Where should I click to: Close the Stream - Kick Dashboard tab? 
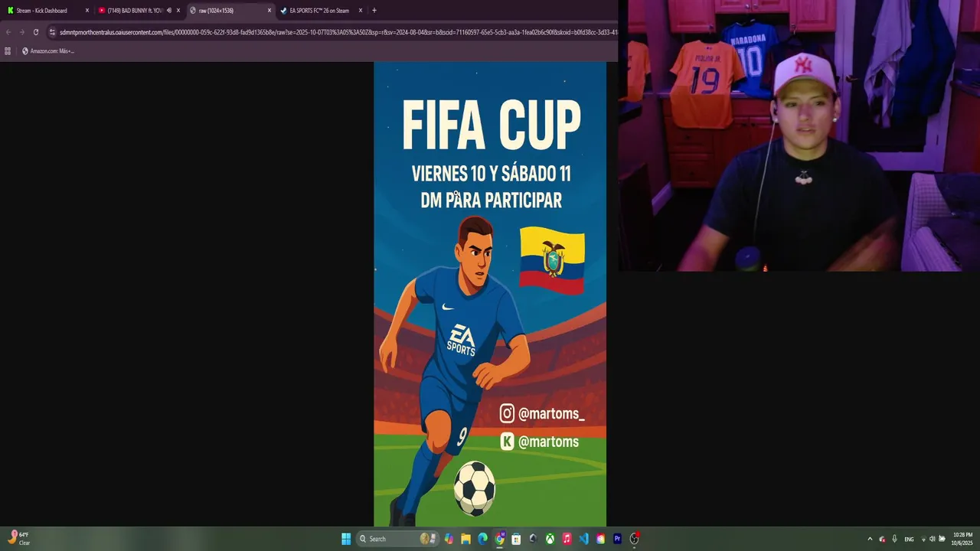coord(87,11)
